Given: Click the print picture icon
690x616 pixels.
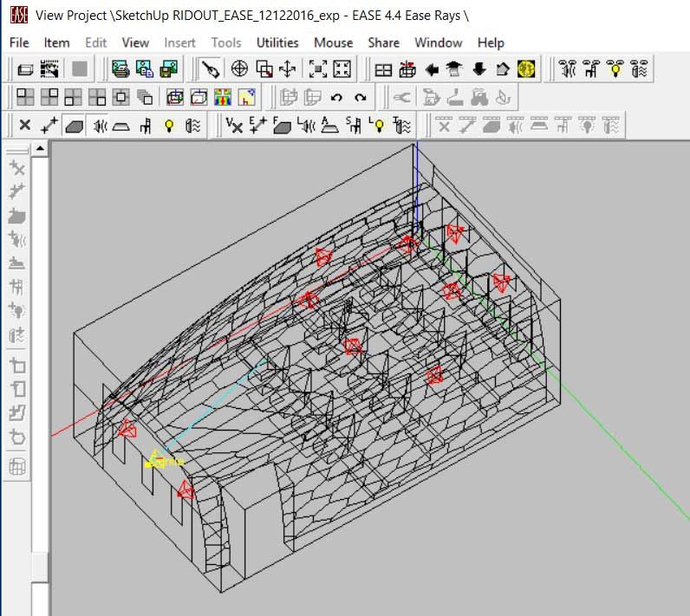Looking at the screenshot, I should (x=120, y=69).
